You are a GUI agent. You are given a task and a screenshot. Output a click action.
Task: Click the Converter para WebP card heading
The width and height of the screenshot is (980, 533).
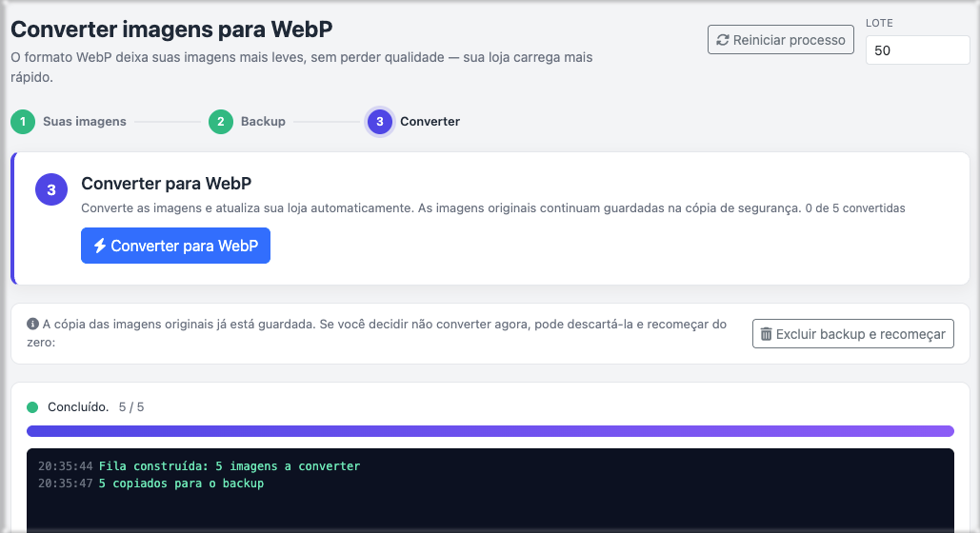click(x=167, y=183)
